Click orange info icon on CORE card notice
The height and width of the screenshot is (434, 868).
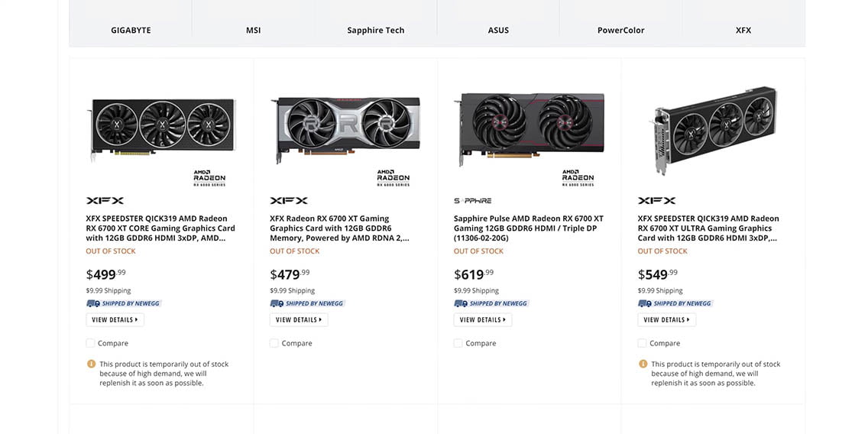92,364
